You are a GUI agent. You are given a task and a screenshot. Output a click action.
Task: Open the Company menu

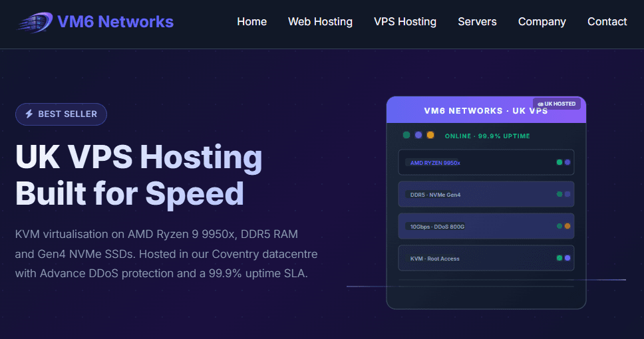[542, 22]
